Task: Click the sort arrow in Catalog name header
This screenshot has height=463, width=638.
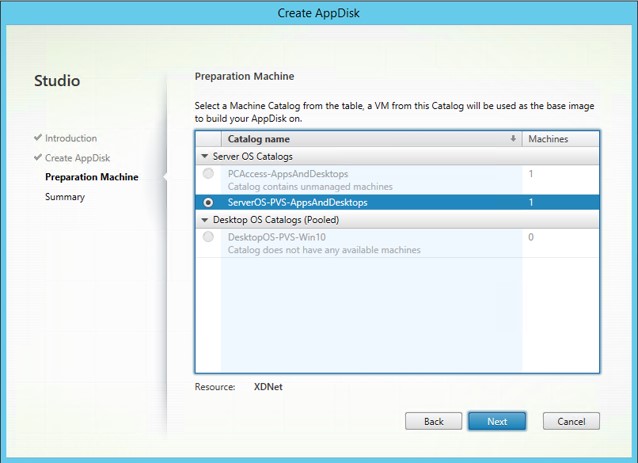Action: tap(514, 139)
